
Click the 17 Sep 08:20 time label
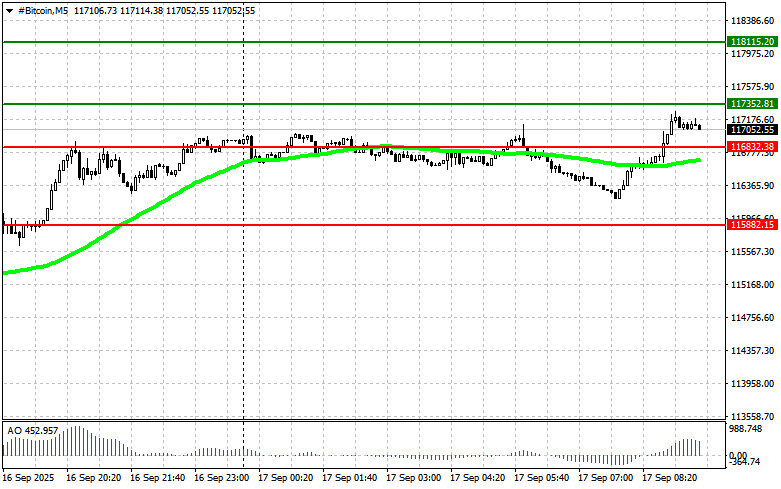coord(671,479)
